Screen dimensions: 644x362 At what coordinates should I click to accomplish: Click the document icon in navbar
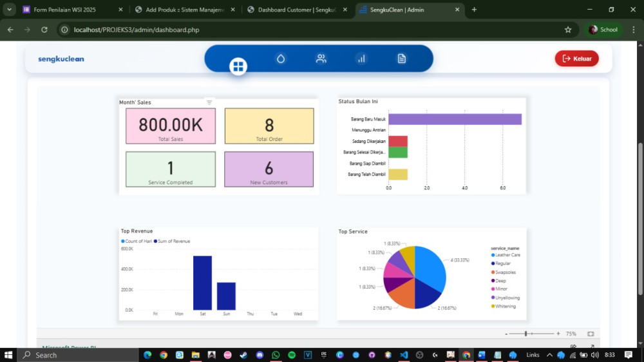coord(402,59)
